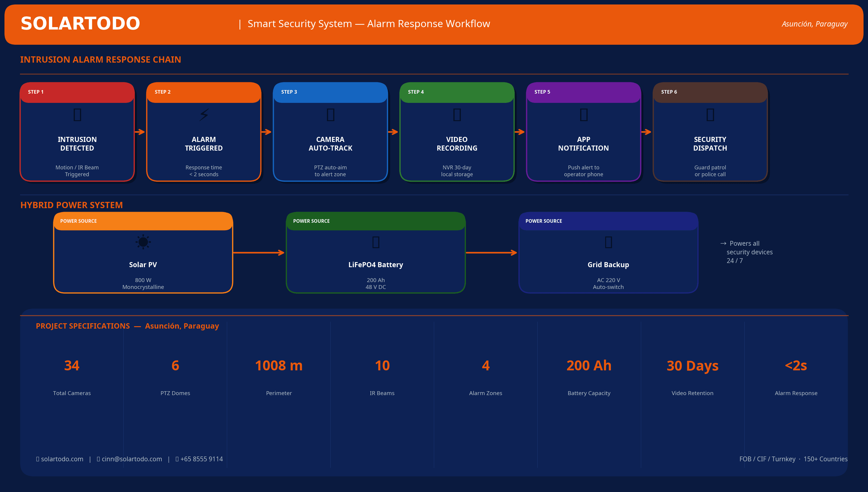Click the Intrusion Alarm Response Chain heading
Image resolution: width=868 pixels, height=492 pixels.
[101, 59]
